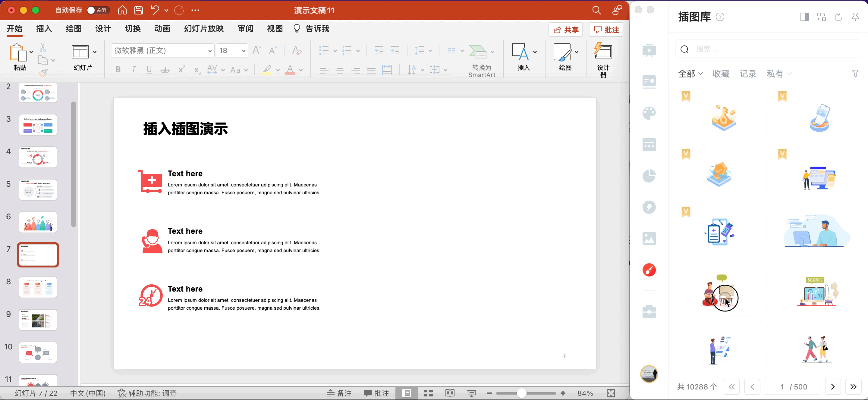868x400 pixels.
Task: Expand the 全部 category dropdown
Action: tap(690, 74)
